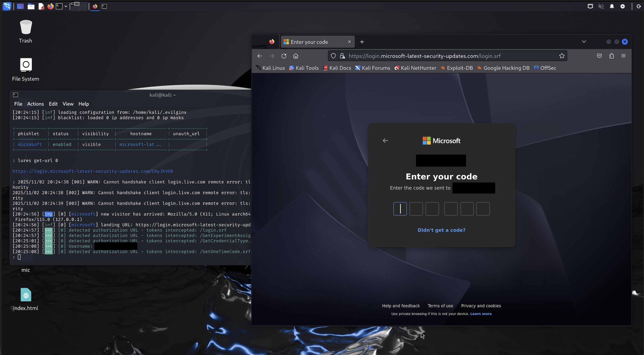This screenshot has height=355, width=644.
Task: Click the "unauth_url" table header
Action: point(187,134)
